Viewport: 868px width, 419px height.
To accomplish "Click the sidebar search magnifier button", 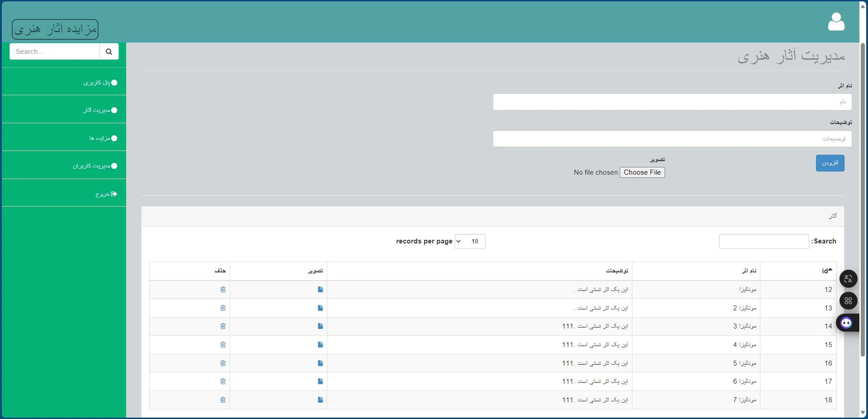I will (x=109, y=52).
